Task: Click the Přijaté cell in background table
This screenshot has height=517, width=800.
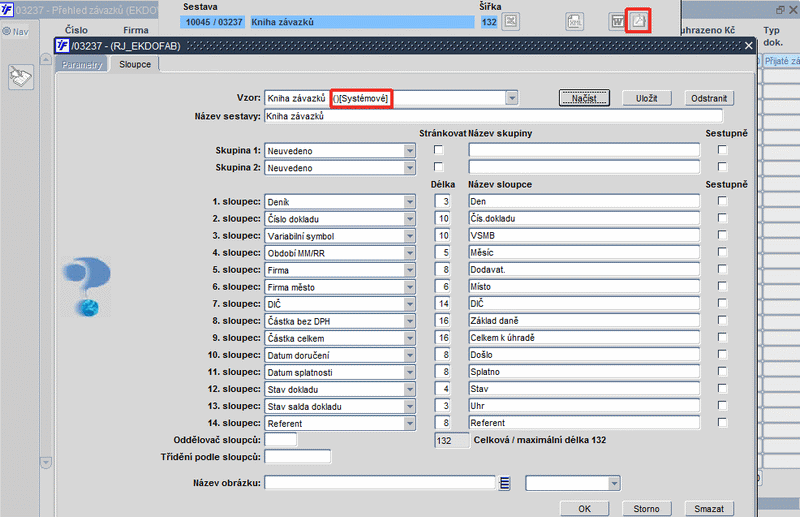Action: pos(781,61)
